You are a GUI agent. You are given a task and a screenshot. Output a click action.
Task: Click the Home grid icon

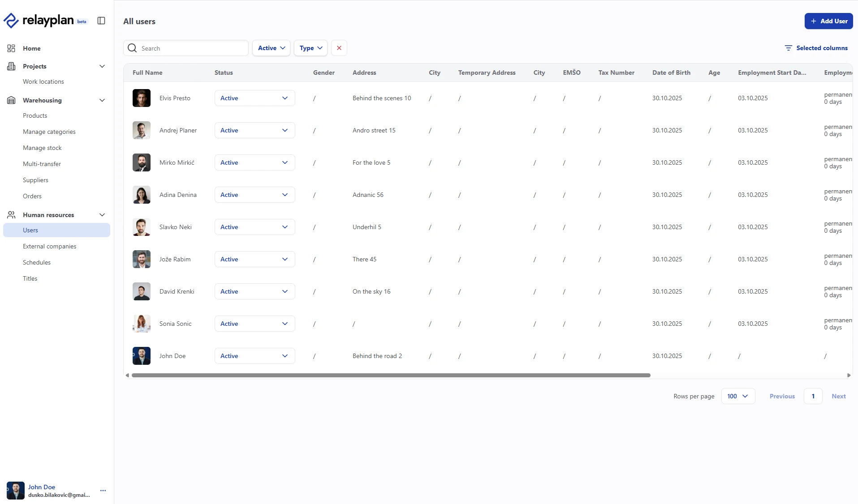(x=11, y=48)
